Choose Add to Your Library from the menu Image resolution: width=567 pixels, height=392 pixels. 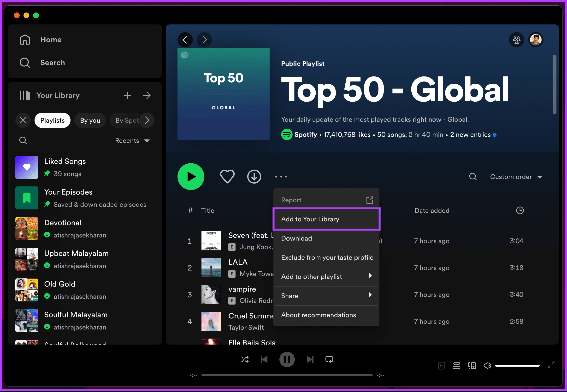(x=326, y=219)
